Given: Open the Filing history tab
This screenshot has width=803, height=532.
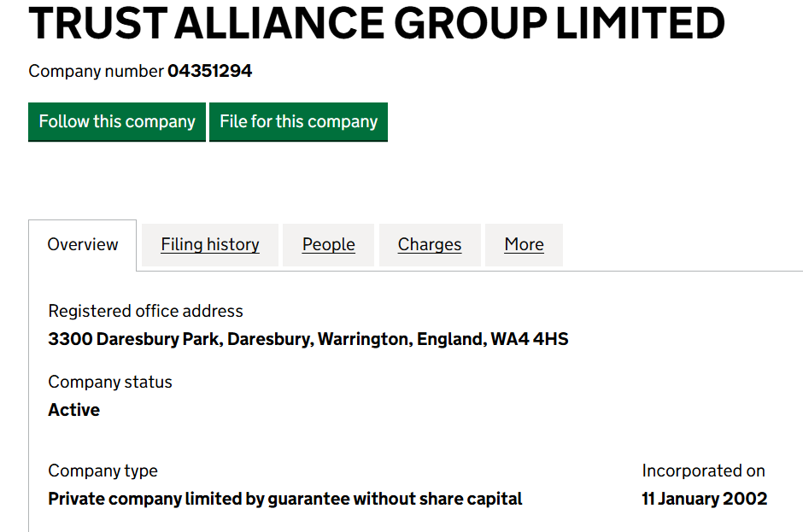Looking at the screenshot, I should (210, 245).
